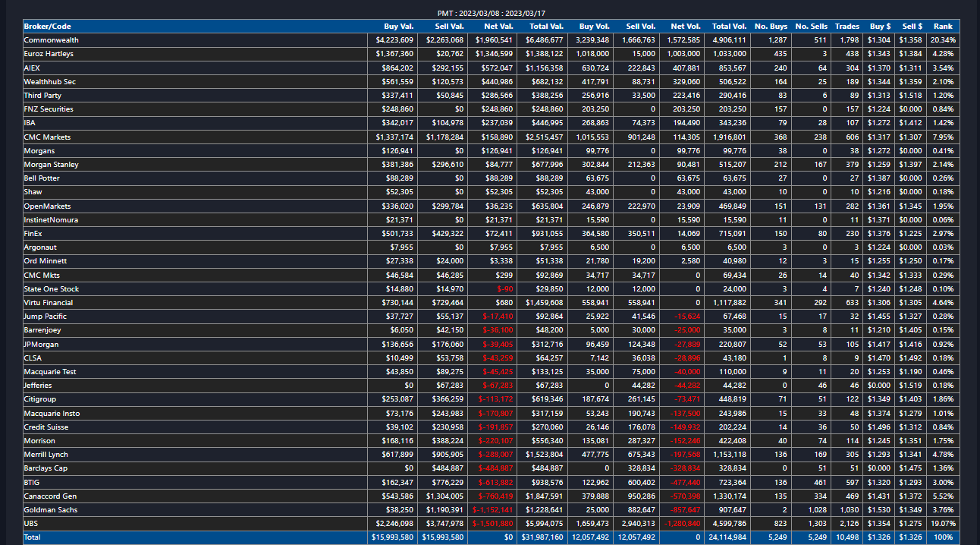Image resolution: width=980 pixels, height=545 pixels.
Task: Click the Sell Vol. column header
Action: tap(641, 27)
